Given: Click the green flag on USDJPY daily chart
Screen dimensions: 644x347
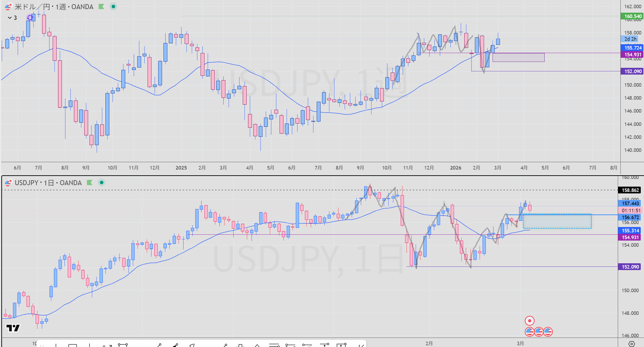Looking at the screenshot, I should tap(90, 182).
